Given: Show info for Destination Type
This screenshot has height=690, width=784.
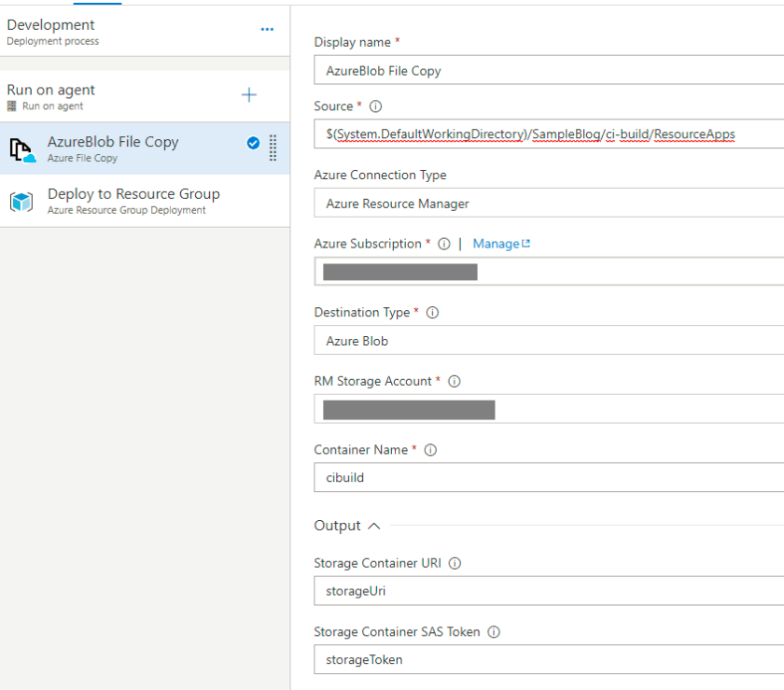Looking at the screenshot, I should [x=432, y=313].
